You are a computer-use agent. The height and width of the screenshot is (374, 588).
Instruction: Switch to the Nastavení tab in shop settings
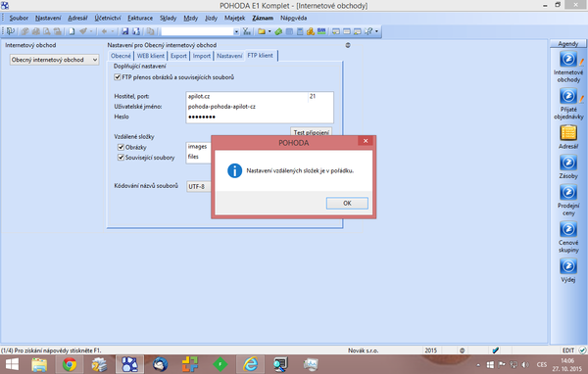(x=229, y=56)
